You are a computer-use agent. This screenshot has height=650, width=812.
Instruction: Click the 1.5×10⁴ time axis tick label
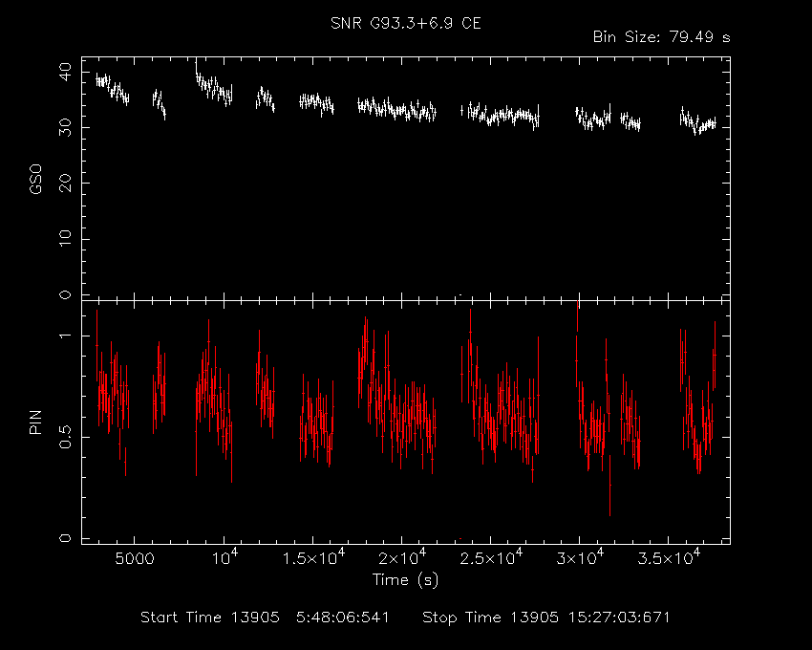(x=312, y=556)
